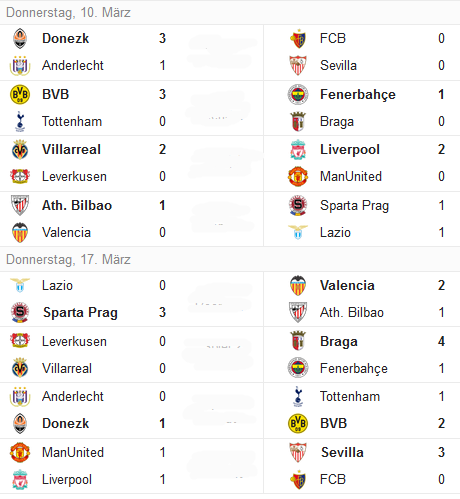
Task: Click the Lazio eagle logo under 17. März
Action: click(20, 285)
